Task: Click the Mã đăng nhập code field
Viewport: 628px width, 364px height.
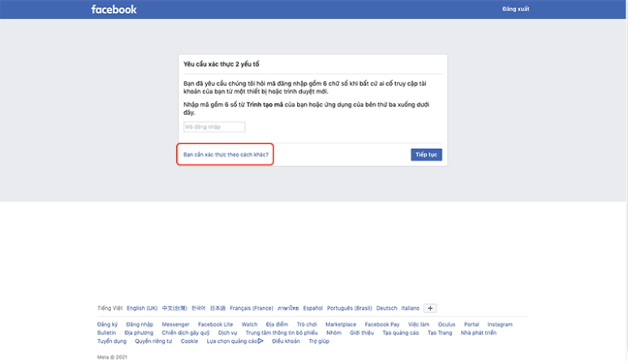Action: [x=214, y=127]
